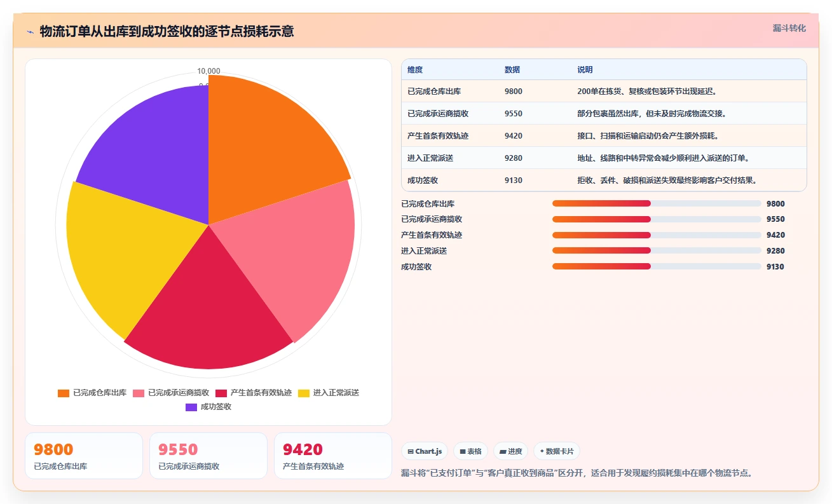The width and height of the screenshot is (832, 504).
Task: Click the Chart.js tag chip
Action: coord(425,451)
